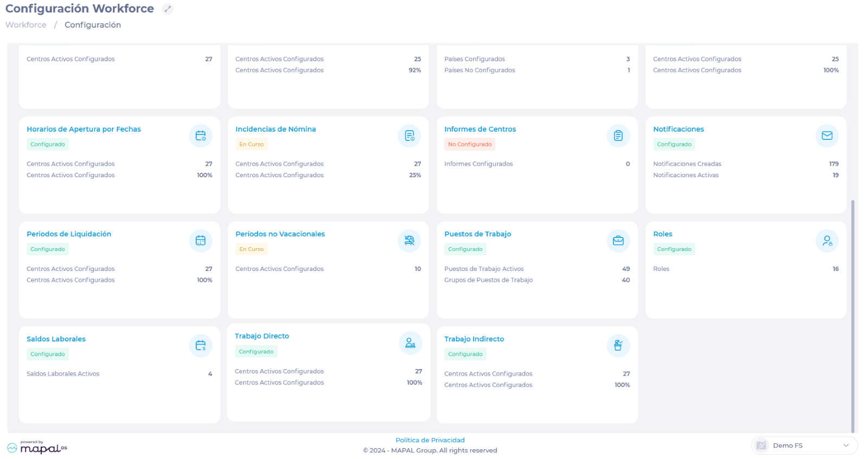Click the Informes de Centros clipboard icon
This screenshot has height=459, width=868.
[x=618, y=135]
